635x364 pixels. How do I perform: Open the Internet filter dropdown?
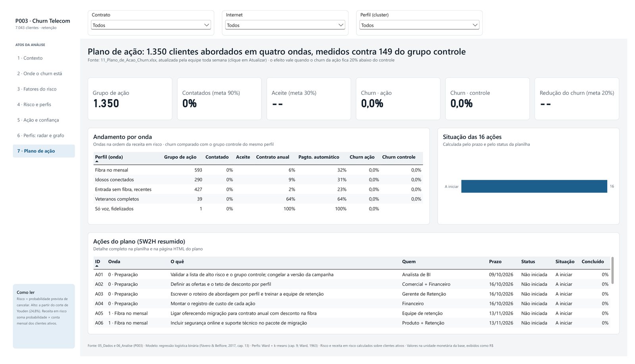point(285,25)
